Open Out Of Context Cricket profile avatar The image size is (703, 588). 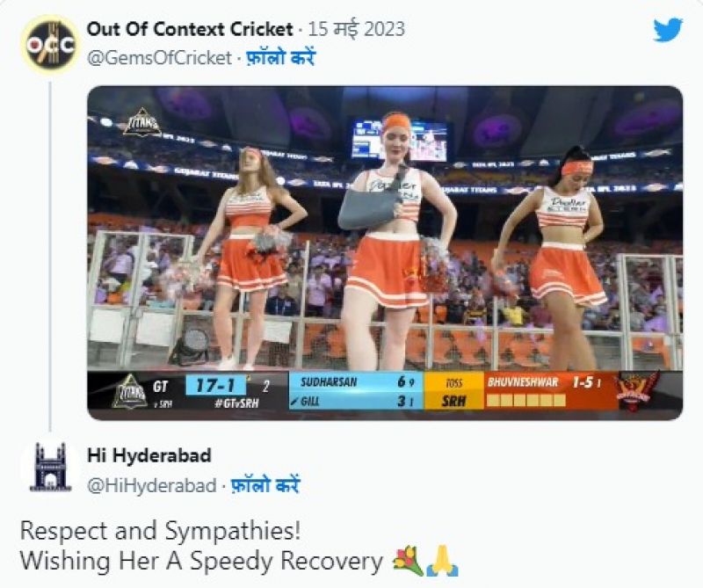pos(51,44)
